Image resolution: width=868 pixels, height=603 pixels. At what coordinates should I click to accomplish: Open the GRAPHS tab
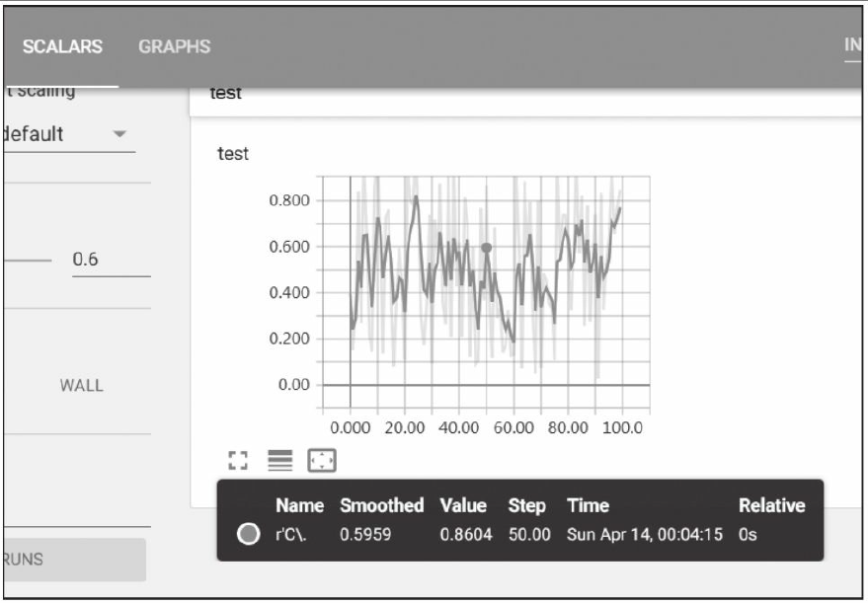(175, 46)
